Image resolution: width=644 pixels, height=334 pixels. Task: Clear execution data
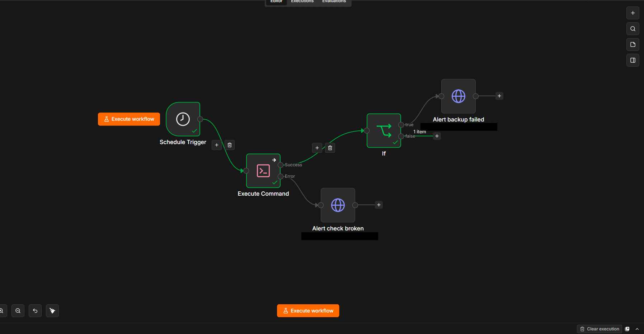click(x=600, y=329)
